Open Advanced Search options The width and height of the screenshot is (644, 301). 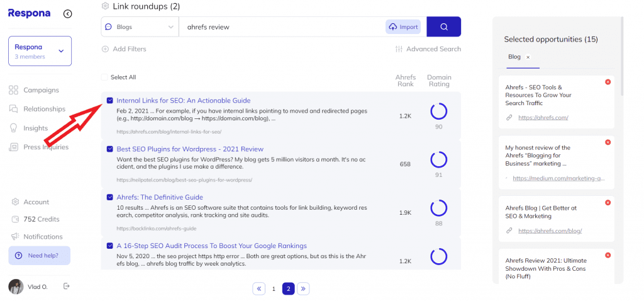(x=428, y=49)
